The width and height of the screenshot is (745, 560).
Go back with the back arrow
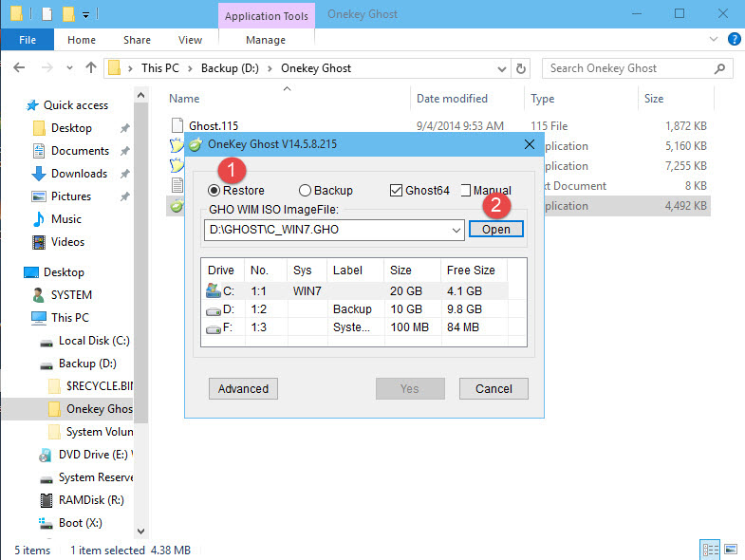tap(19, 68)
